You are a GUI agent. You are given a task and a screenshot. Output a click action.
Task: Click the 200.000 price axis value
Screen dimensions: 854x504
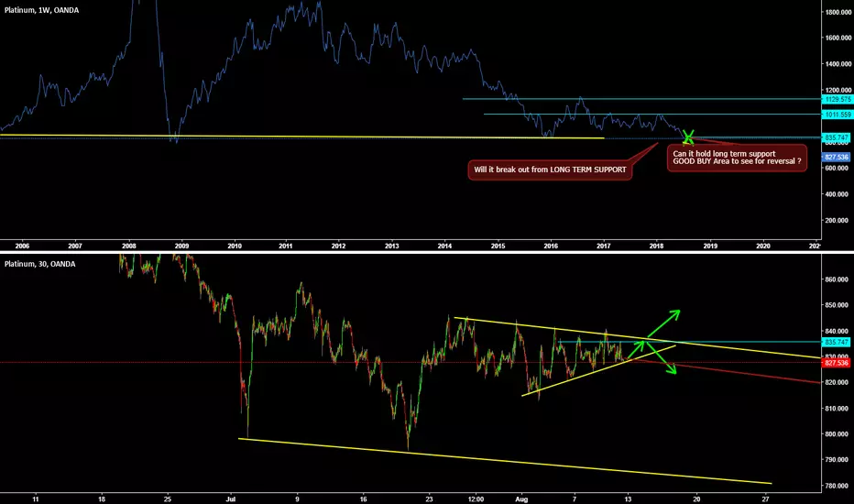[x=838, y=221]
